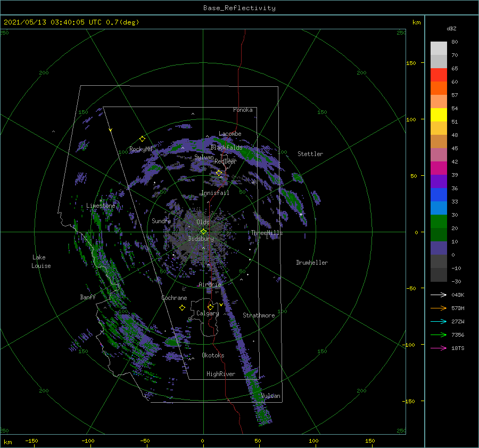
Task: Click the Vulcan city label
Action: 271,396
